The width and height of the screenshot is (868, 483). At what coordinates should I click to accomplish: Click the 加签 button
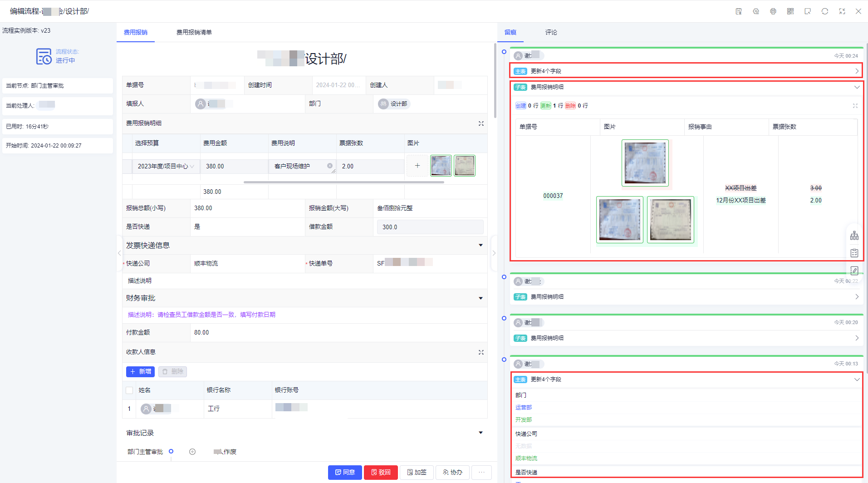(417, 473)
